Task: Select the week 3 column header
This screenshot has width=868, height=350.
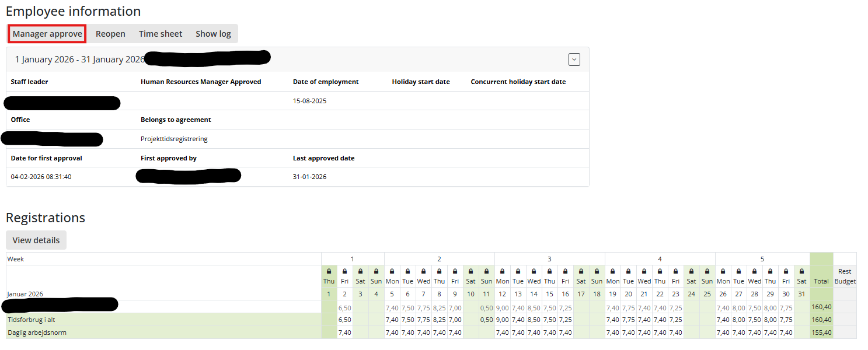Action: coord(549,259)
